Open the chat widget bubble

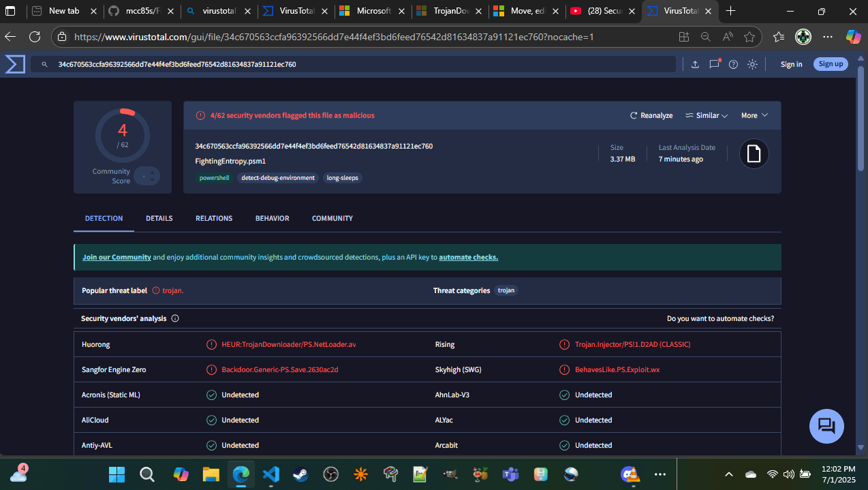point(826,425)
